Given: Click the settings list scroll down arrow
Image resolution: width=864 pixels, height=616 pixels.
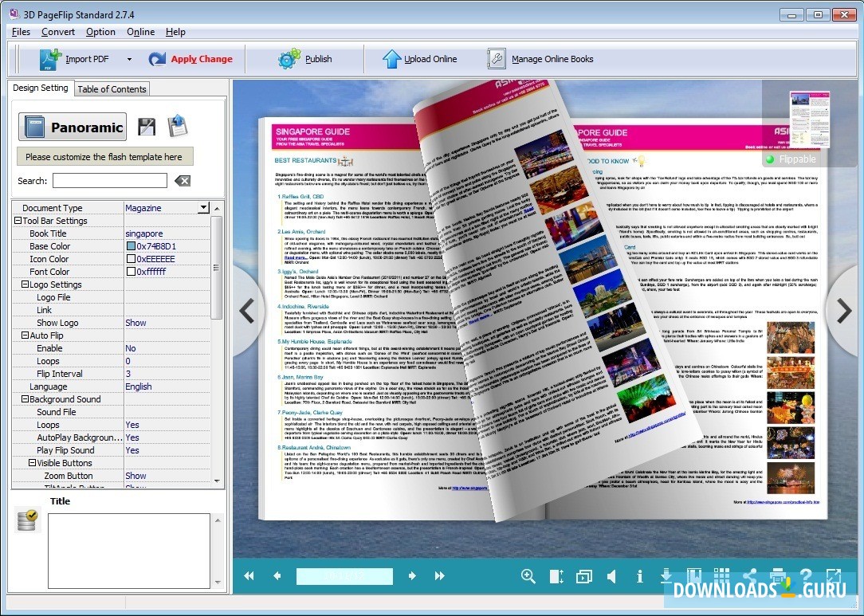Looking at the screenshot, I should [x=217, y=481].
